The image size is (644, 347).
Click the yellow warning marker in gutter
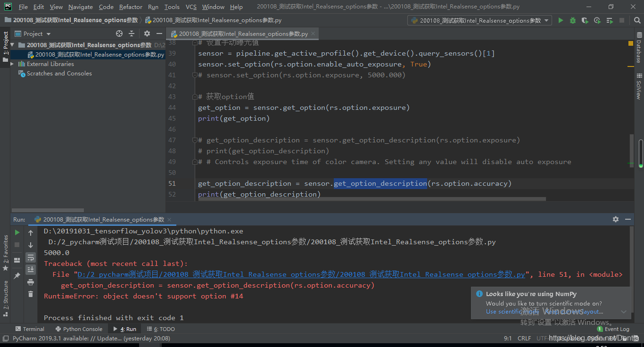pos(631,43)
